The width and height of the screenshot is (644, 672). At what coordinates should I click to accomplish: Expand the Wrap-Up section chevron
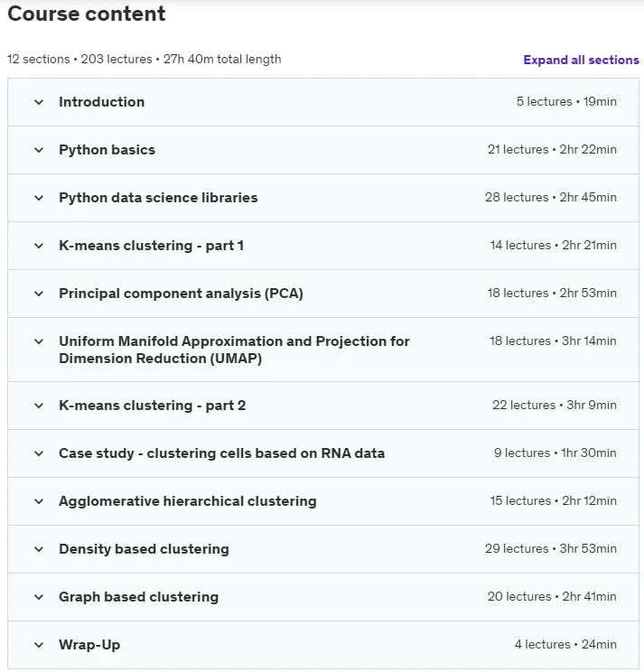coord(39,645)
